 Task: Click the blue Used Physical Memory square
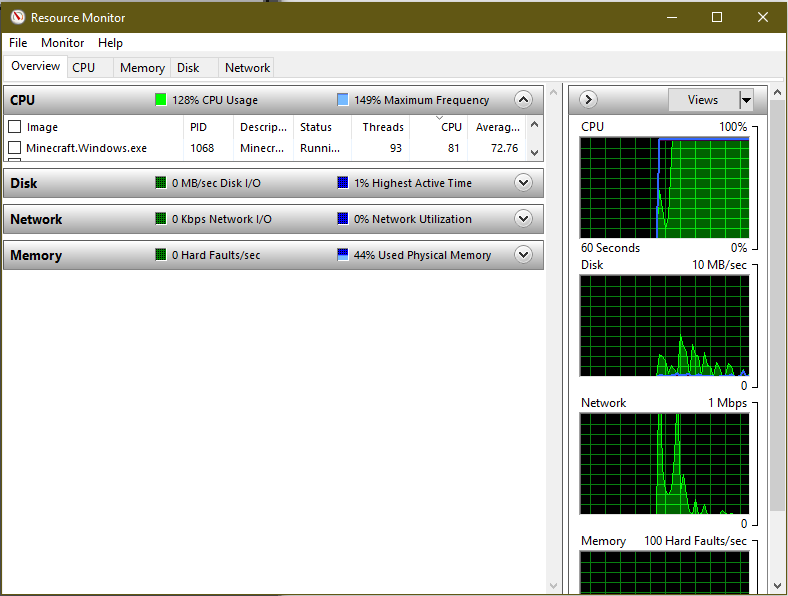pyautogui.click(x=343, y=255)
